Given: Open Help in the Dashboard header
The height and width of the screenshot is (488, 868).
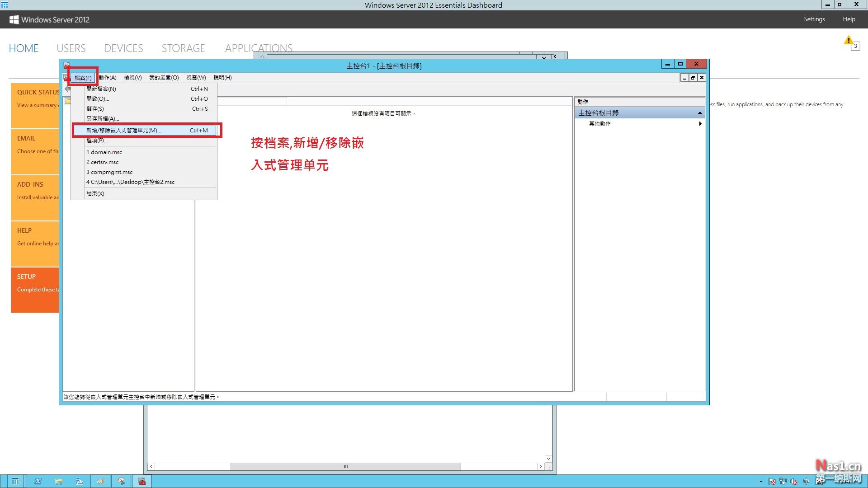Looking at the screenshot, I should click(x=849, y=19).
